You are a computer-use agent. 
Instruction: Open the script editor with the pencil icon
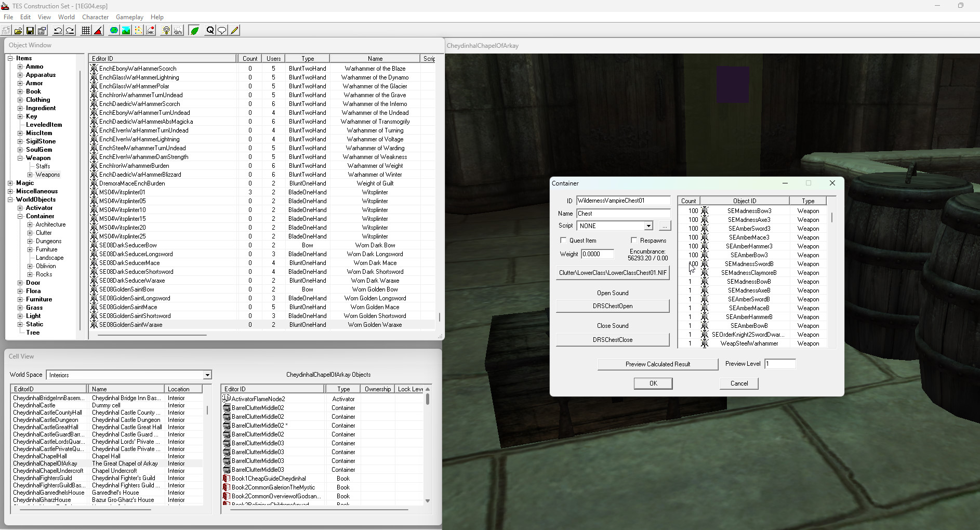(x=234, y=31)
